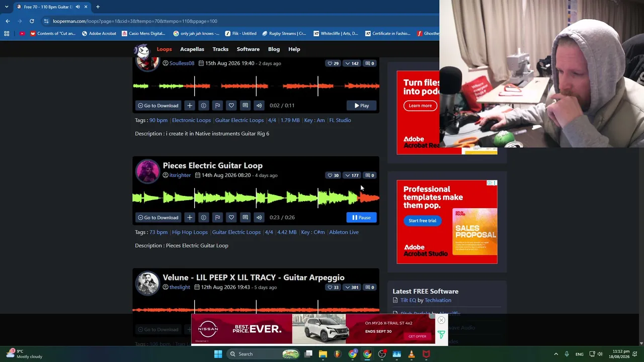Click the Looperman logo
Viewport: 644px width, 362px height.
coord(142,50)
